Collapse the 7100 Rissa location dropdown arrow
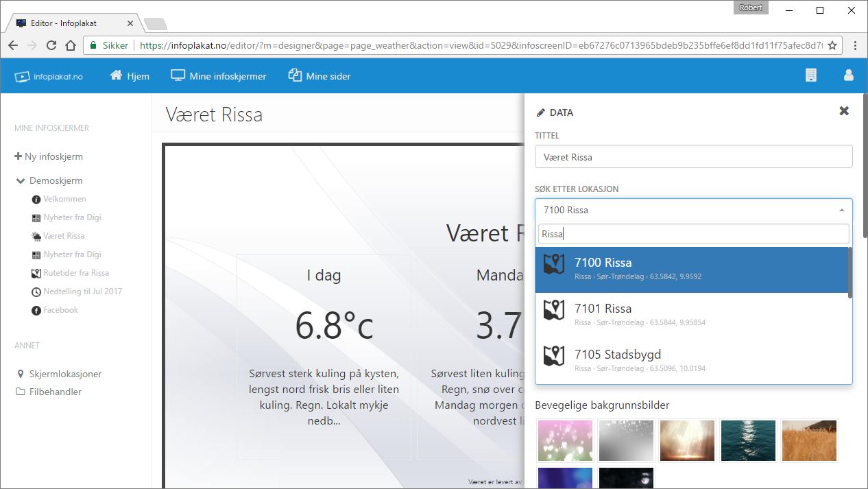The width and height of the screenshot is (868, 489). point(842,211)
